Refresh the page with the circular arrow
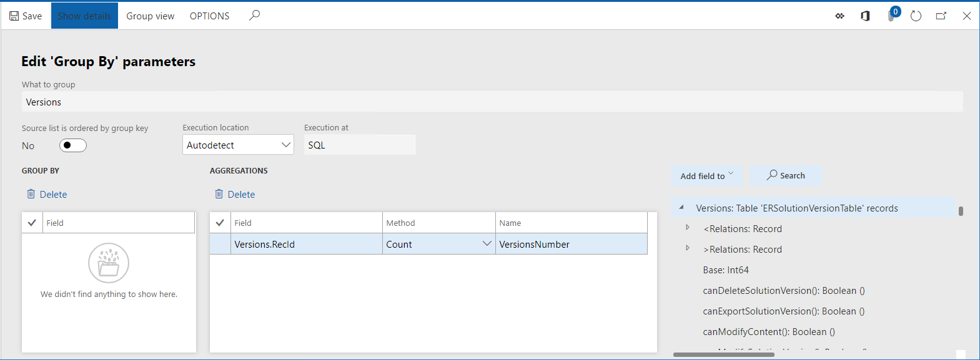Screen dimensions: 980x360 (916, 16)
